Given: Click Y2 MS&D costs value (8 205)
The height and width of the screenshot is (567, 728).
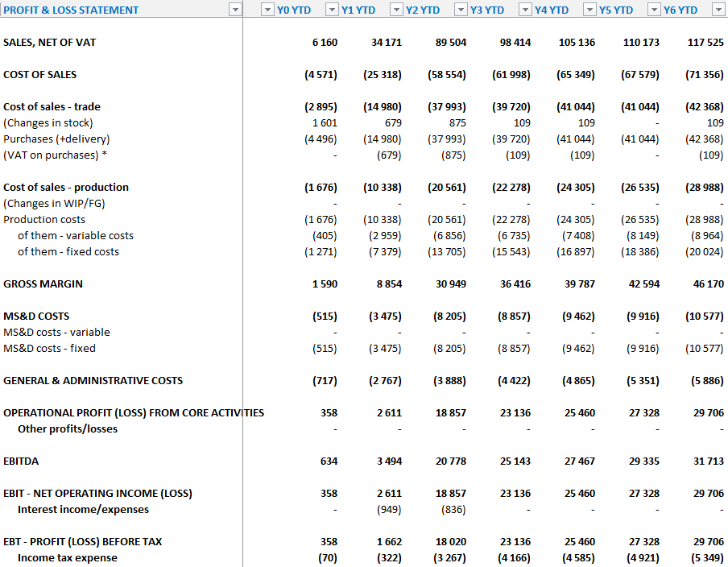Looking at the screenshot, I should 451,316.
